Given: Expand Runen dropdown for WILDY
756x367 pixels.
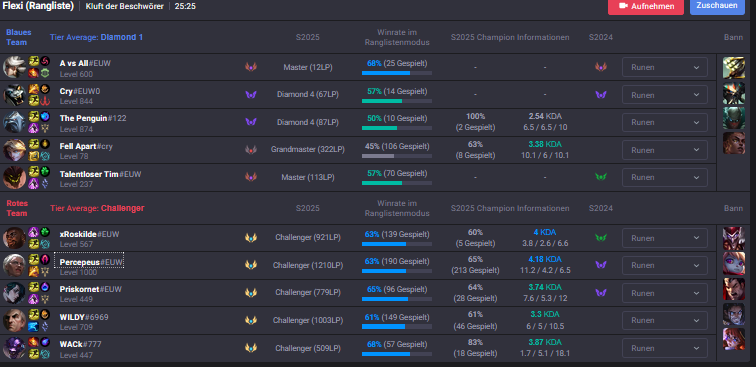Looking at the screenshot, I should pos(665,320).
